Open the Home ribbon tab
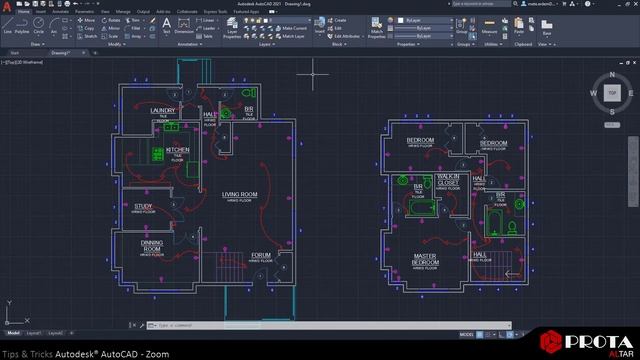 [x=24, y=12]
